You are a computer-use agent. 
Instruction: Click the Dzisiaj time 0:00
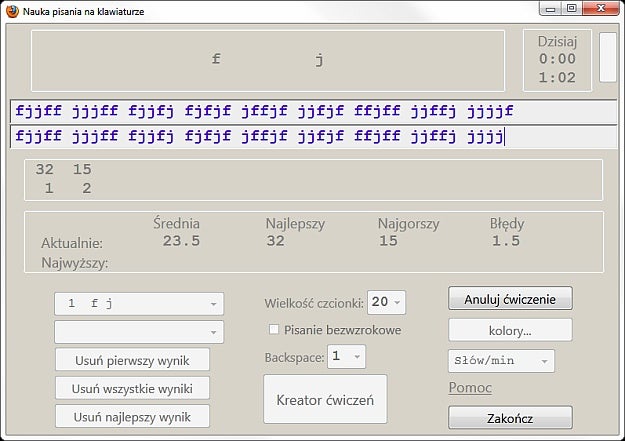point(557,59)
